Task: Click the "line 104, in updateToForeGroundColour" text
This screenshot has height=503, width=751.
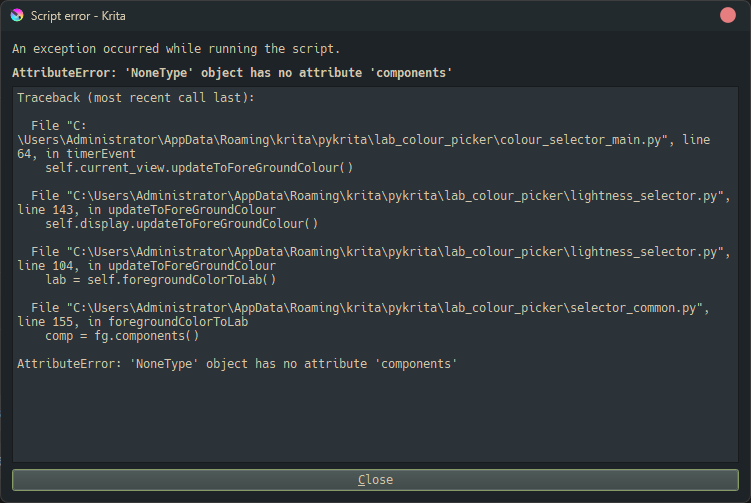Action: coord(146,266)
